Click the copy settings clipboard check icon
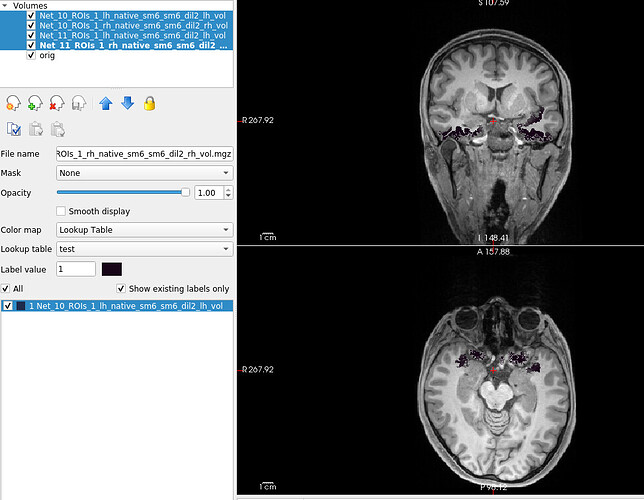This screenshot has height=500, width=644. click(14, 129)
